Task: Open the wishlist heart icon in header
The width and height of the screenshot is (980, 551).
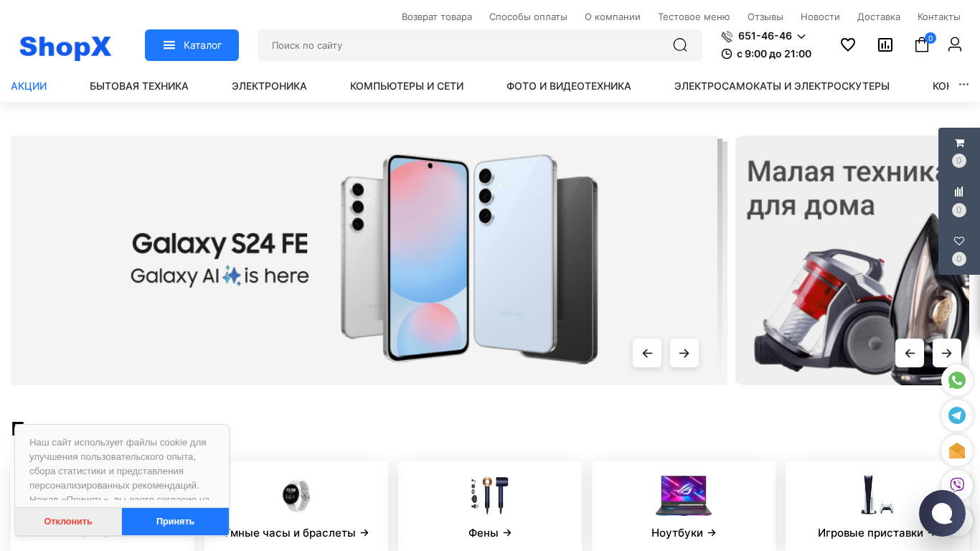Action: [x=848, y=44]
